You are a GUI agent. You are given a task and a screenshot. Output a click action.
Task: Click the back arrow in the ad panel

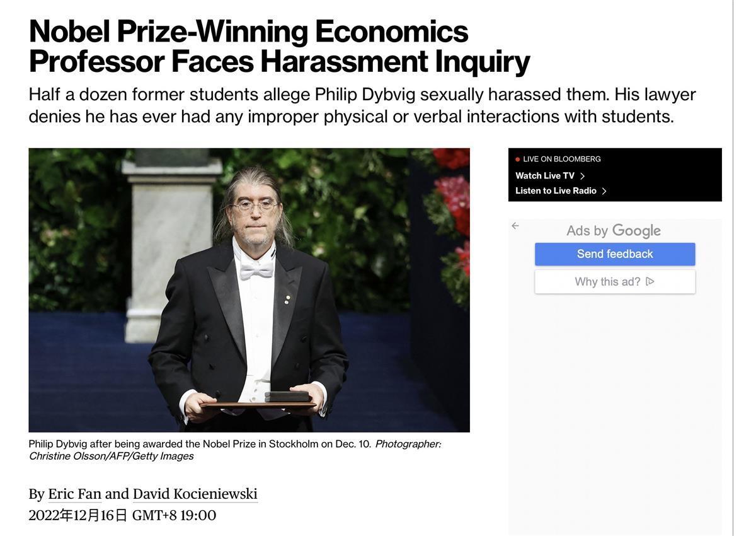click(x=515, y=226)
